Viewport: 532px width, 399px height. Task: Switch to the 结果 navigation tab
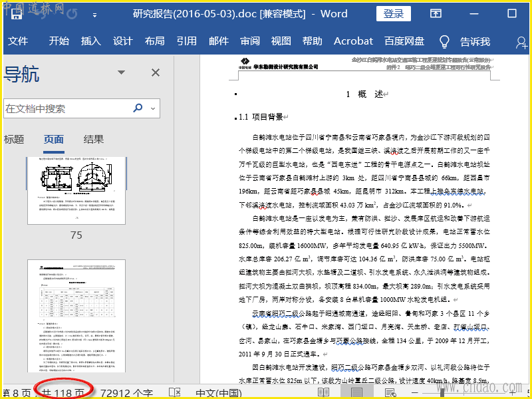click(x=93, y=139)
